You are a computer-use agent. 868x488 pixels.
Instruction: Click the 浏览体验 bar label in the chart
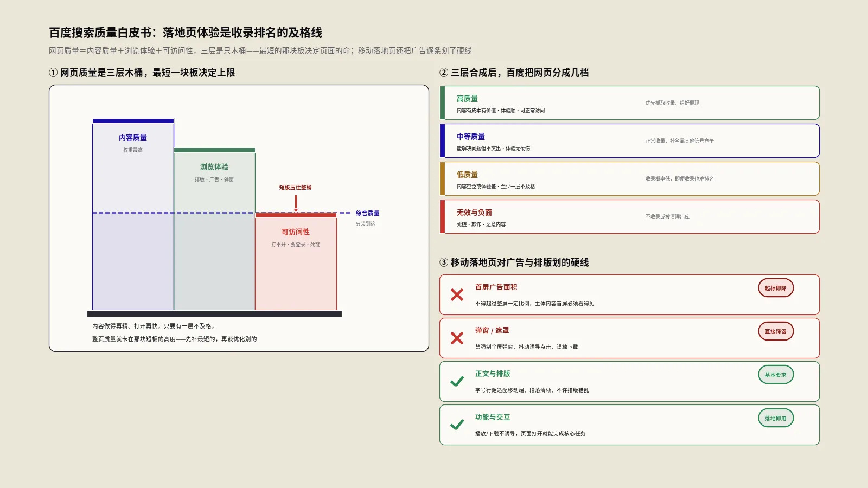coord(214,167)
